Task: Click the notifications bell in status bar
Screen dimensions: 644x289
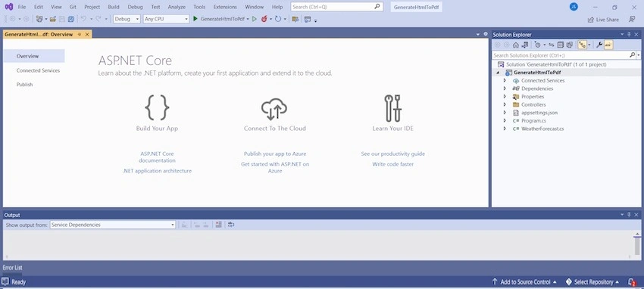Action: tap(631, 282)
